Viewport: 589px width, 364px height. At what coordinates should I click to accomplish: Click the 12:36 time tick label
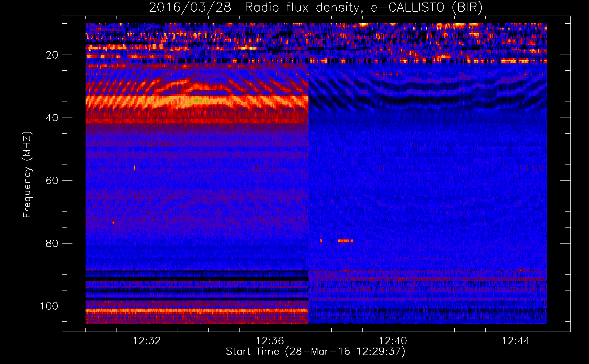[x=270, y=341]
